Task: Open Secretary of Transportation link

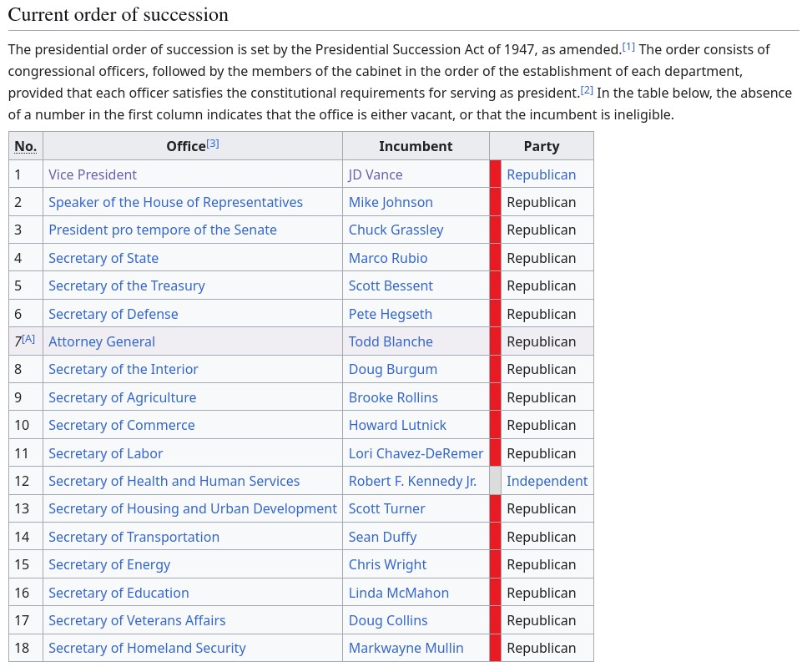Action: coord(134,537)
